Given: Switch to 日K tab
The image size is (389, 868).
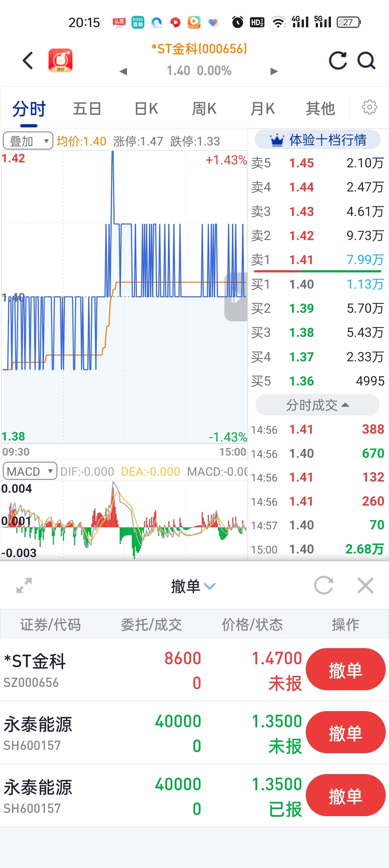Looking at the screenshot, I should click(146, 109).
